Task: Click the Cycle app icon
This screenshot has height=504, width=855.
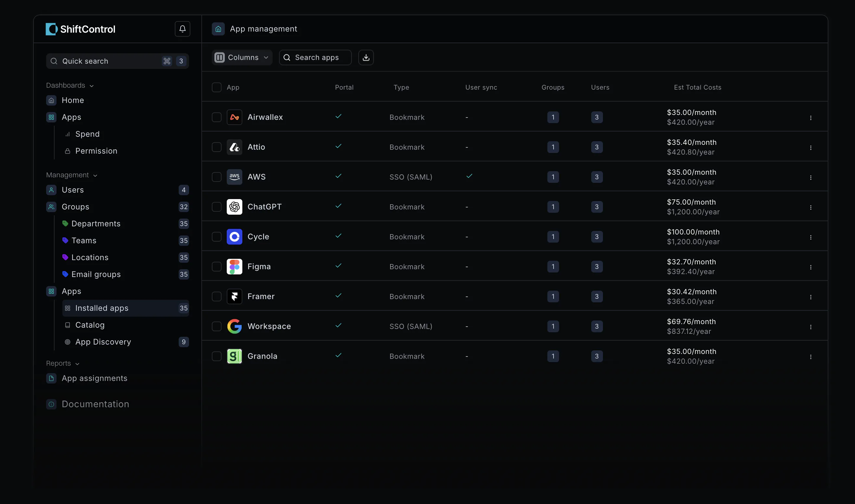Action: [x=235, y=237]
